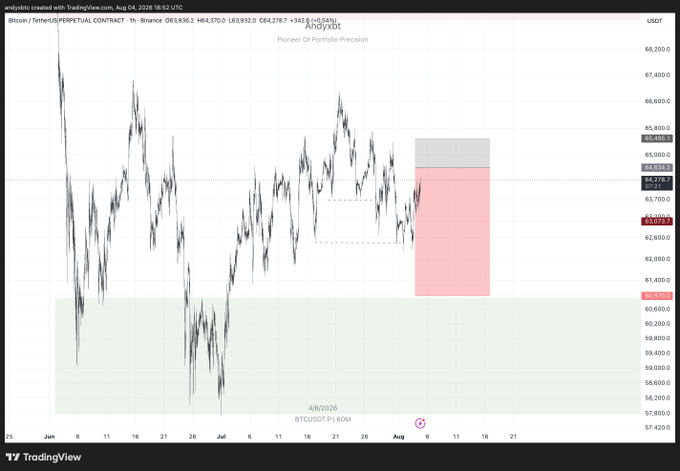The image size is (680, 471).
Task: Select the green demand zone rectangle
Action: [x=348, y=355]
